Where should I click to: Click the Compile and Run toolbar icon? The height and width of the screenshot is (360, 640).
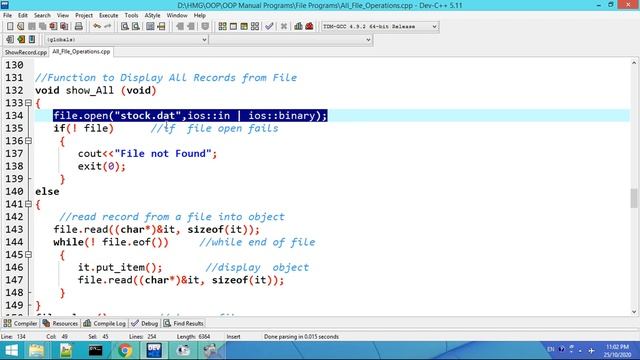click(244, 27)
